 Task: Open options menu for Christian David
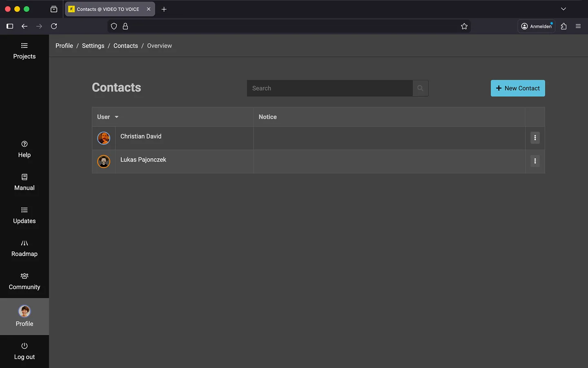(535, 138)
